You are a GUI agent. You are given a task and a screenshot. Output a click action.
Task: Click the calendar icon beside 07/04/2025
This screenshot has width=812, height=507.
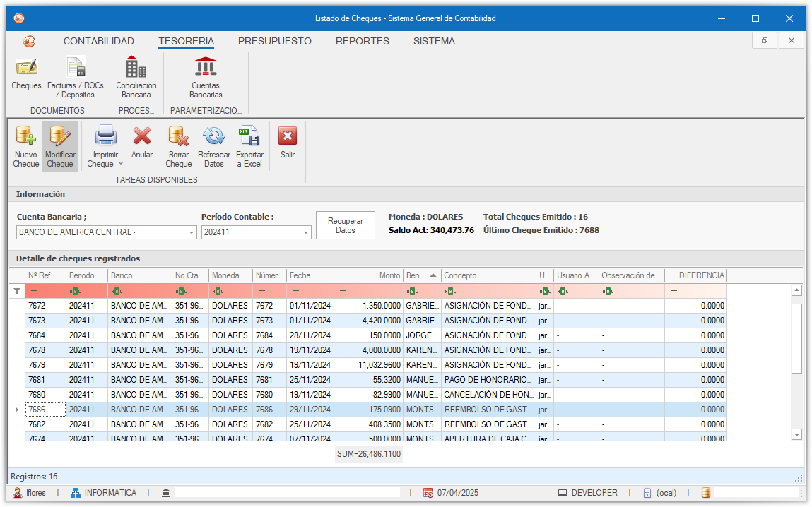pos(428,493)
